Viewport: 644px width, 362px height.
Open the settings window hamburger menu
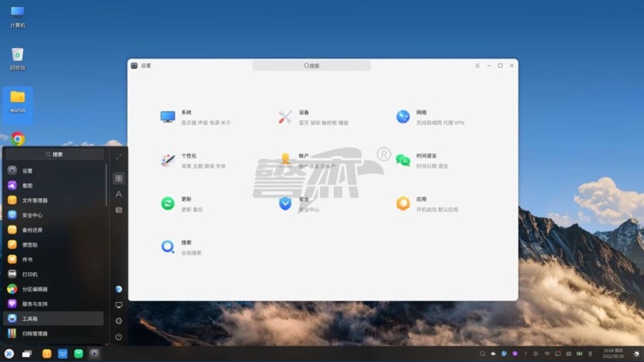point(477,65)
